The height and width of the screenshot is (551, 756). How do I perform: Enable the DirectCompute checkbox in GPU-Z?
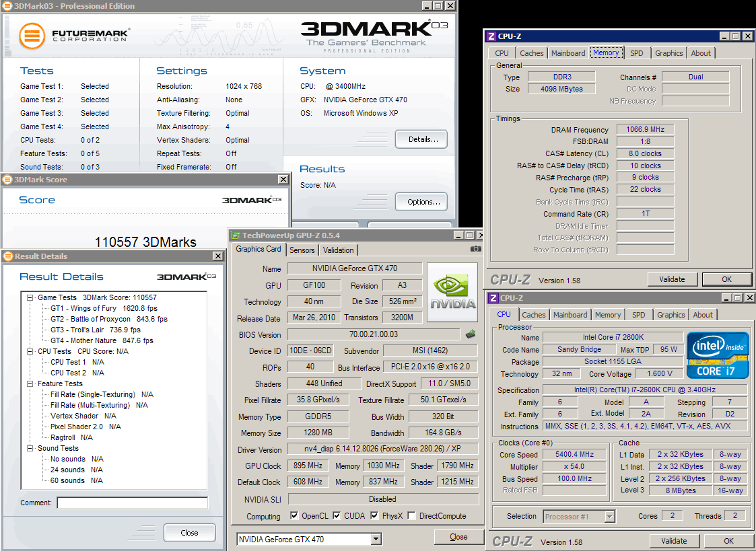tap(411, 516)
